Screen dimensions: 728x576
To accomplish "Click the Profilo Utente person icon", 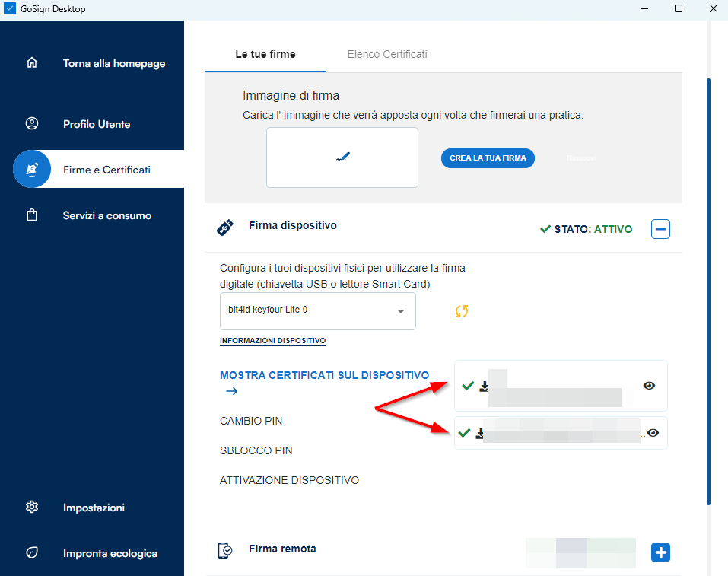I will [32, 124].
